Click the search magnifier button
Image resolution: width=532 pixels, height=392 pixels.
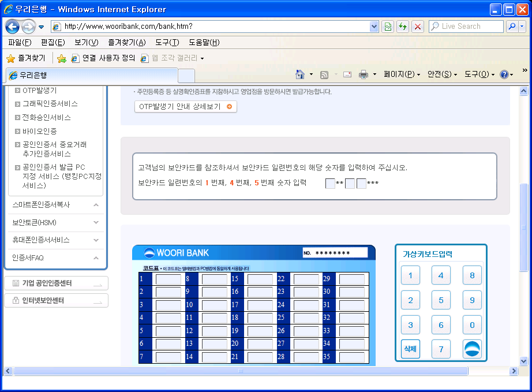point(512,27)
